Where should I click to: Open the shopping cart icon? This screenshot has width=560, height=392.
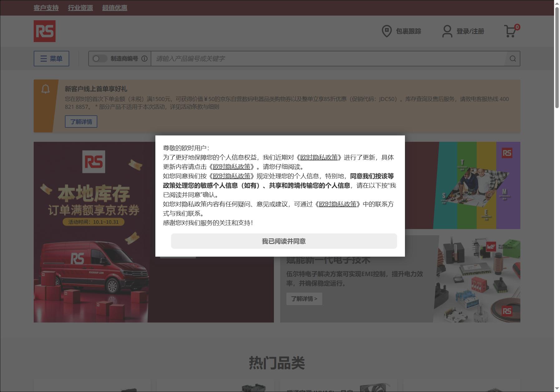[512, 31]
